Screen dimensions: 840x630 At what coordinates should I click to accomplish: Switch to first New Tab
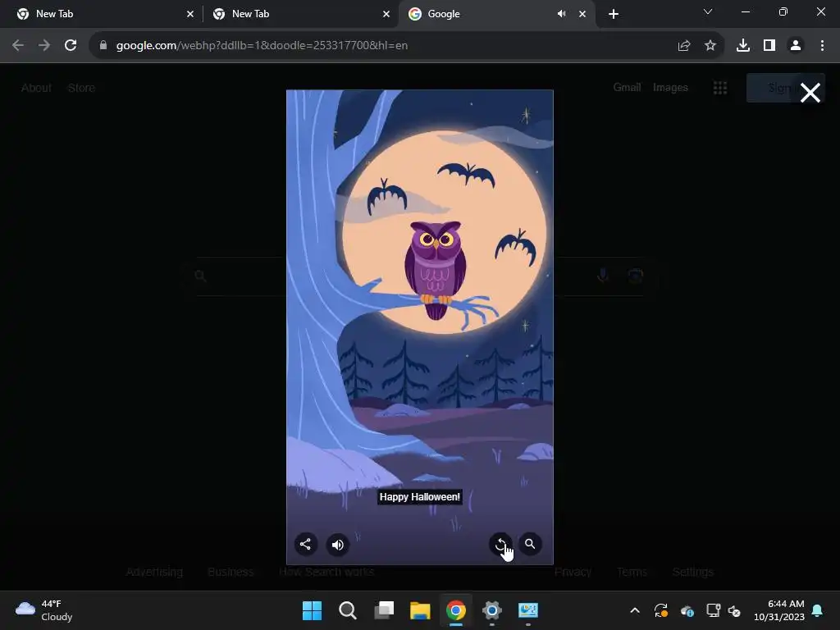tap(102, 14)
